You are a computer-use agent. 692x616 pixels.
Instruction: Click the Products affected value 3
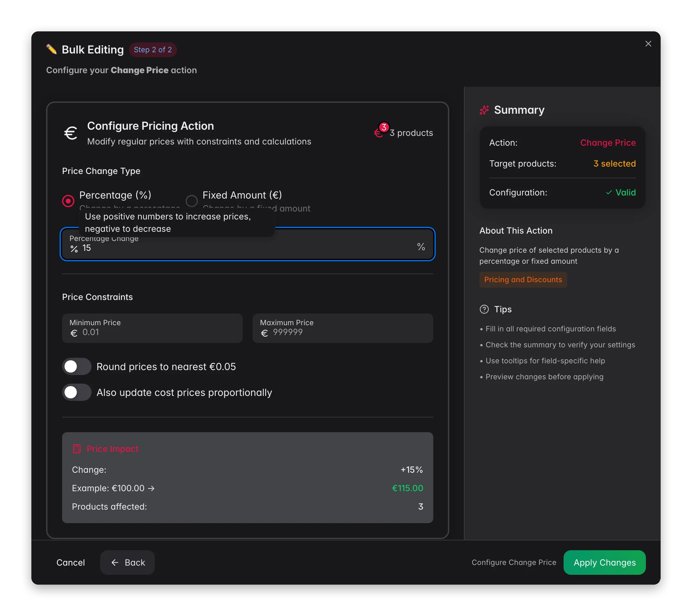[x=420, y=507]
